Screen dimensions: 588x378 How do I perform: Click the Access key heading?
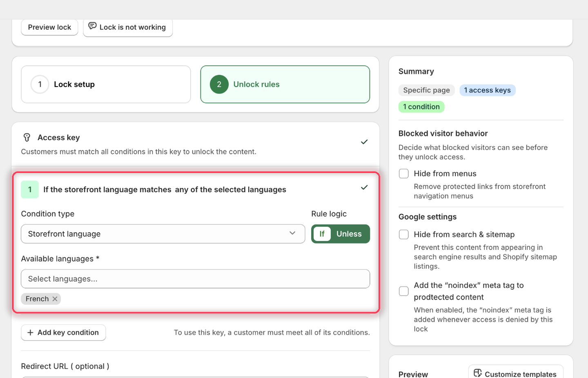[59, 138]
